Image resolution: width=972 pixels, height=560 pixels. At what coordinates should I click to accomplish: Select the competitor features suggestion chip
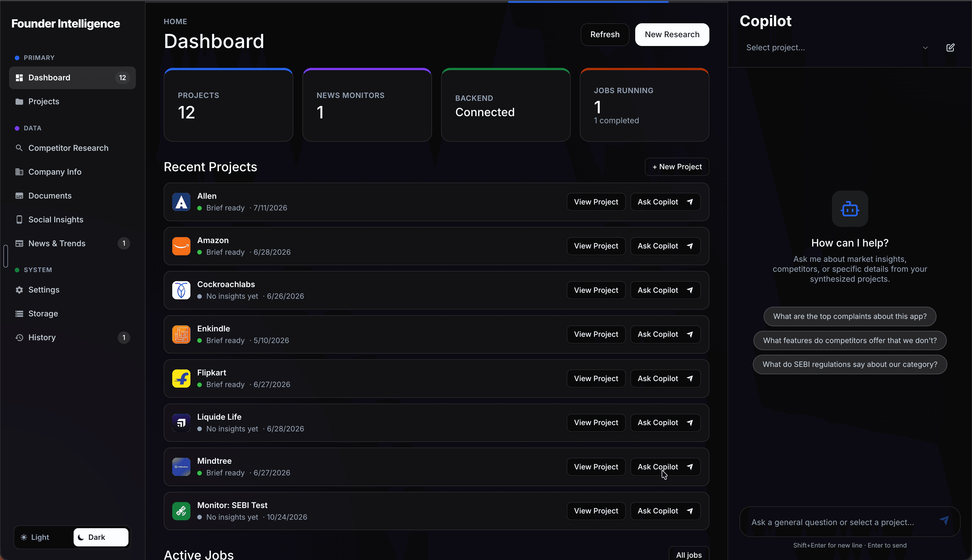point(850,340)
